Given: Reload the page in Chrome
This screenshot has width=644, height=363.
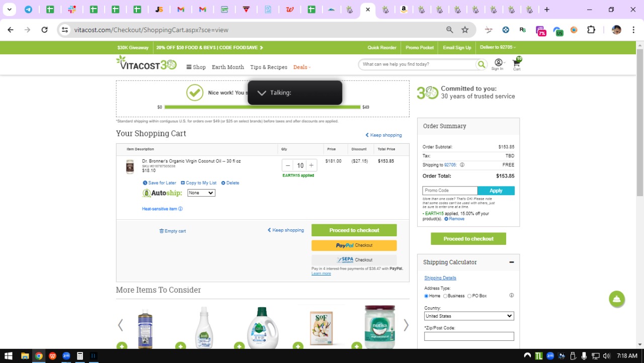Looking at the screenshot, I should [x=44, y=30].
